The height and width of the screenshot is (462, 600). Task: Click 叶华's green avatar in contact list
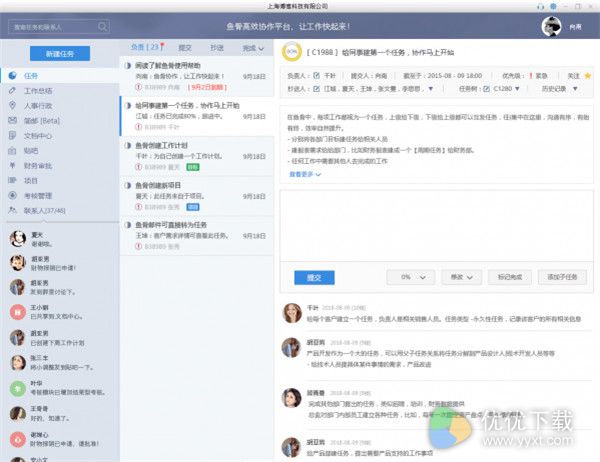(18, 389)
